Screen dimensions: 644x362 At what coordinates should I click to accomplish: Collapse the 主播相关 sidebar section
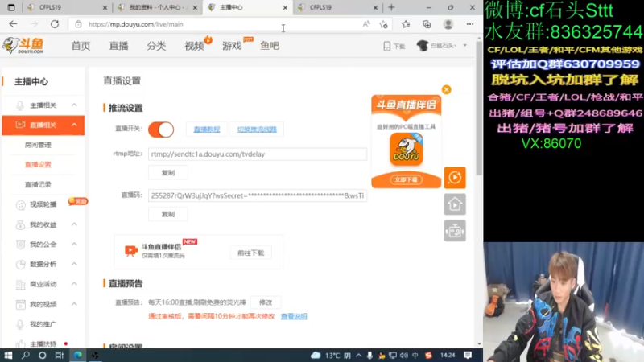pos(74,105)
